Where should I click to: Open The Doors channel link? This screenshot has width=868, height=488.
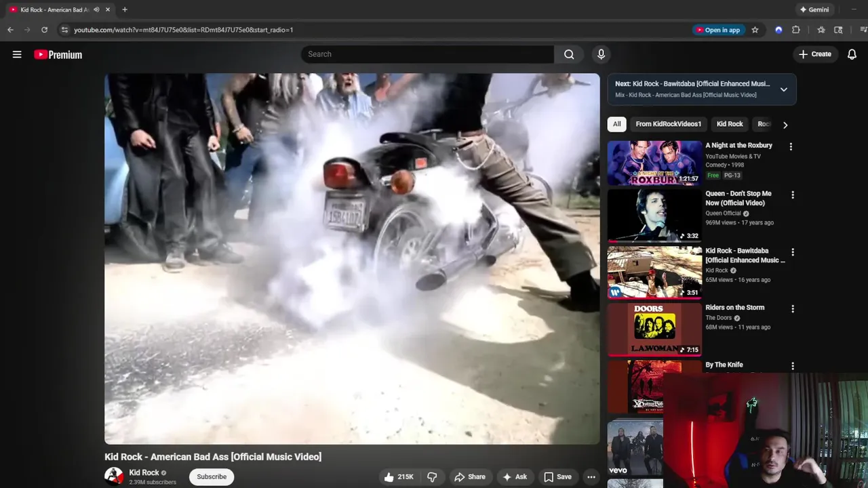[718, 318]
